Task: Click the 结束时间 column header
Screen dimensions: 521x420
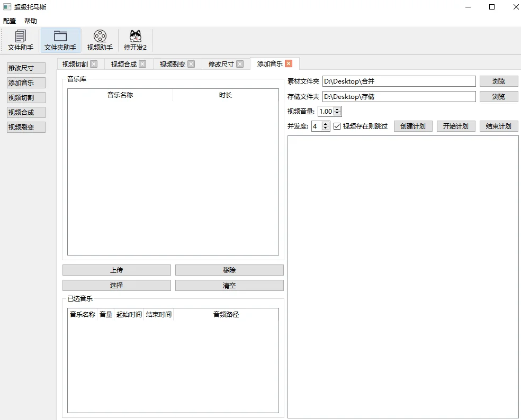Action: point(159,314)
